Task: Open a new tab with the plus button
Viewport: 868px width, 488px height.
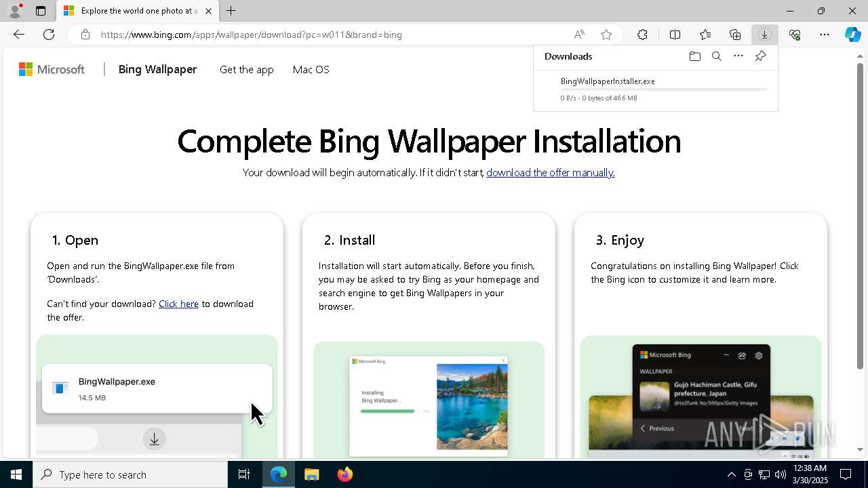Action: [231, 11]
